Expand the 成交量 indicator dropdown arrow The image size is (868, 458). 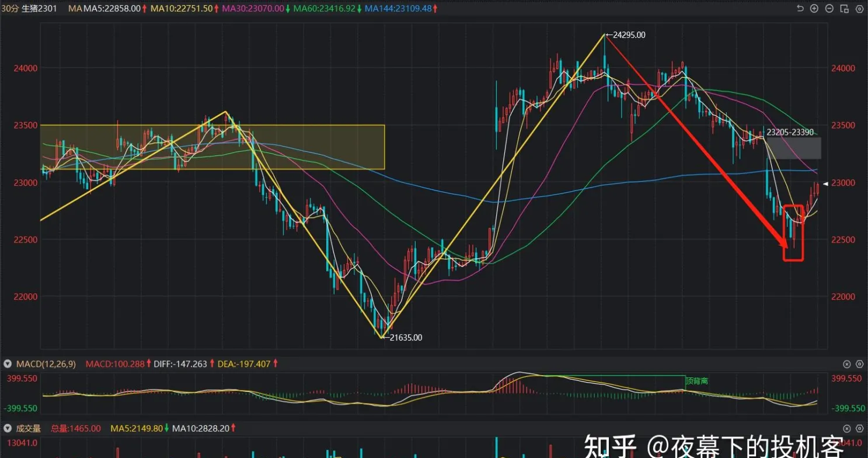[x=7, y=428]
